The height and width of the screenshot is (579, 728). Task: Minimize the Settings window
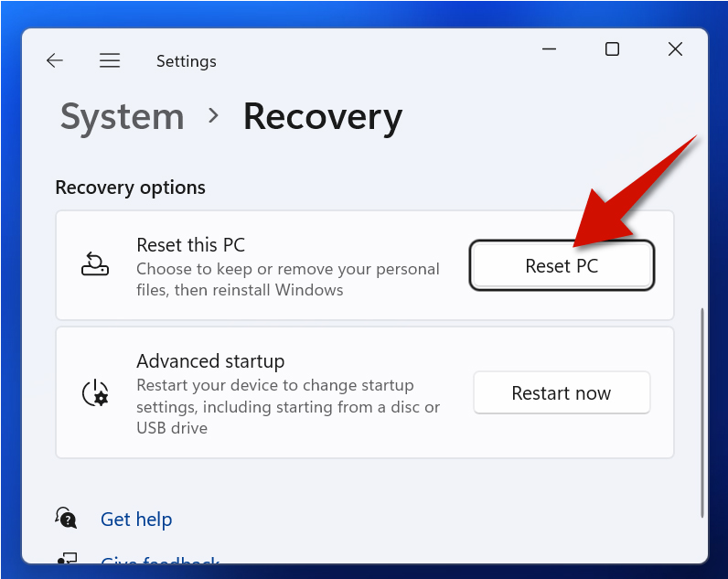550,48
